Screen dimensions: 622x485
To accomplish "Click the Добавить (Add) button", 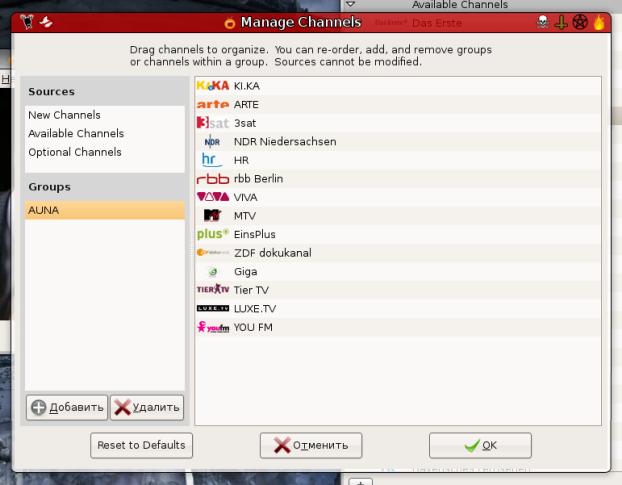I will click(x=67, y=407).
